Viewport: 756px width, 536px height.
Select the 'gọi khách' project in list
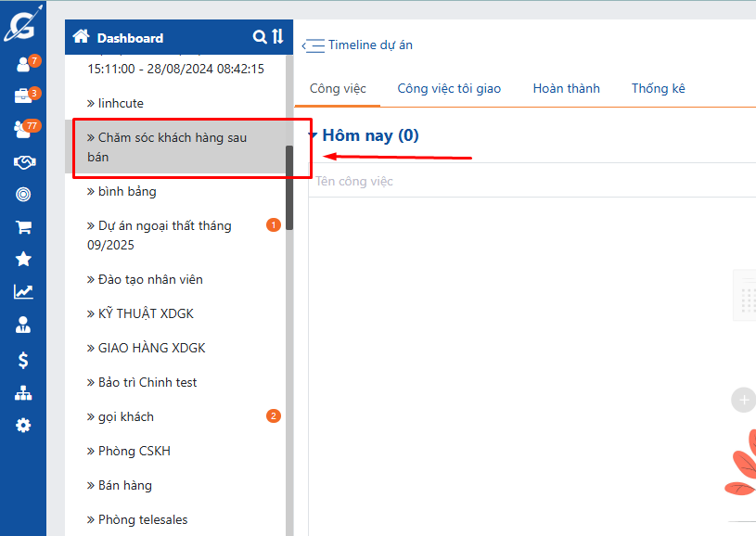pos(126,416)
